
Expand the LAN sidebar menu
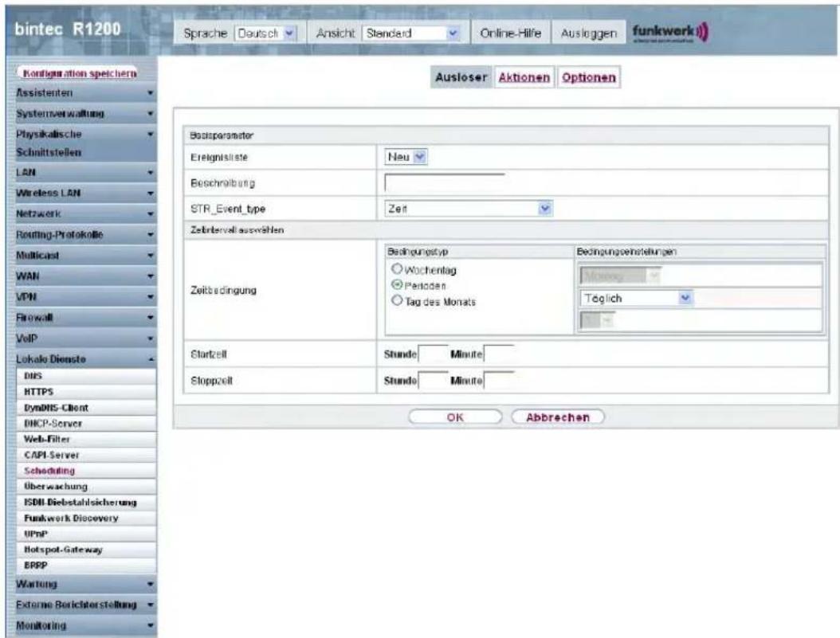point(84,172)
